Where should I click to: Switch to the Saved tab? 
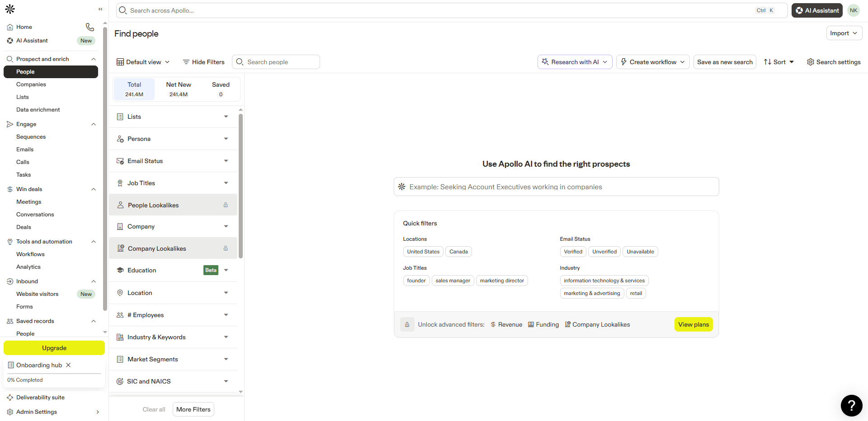tap(221, 89)
